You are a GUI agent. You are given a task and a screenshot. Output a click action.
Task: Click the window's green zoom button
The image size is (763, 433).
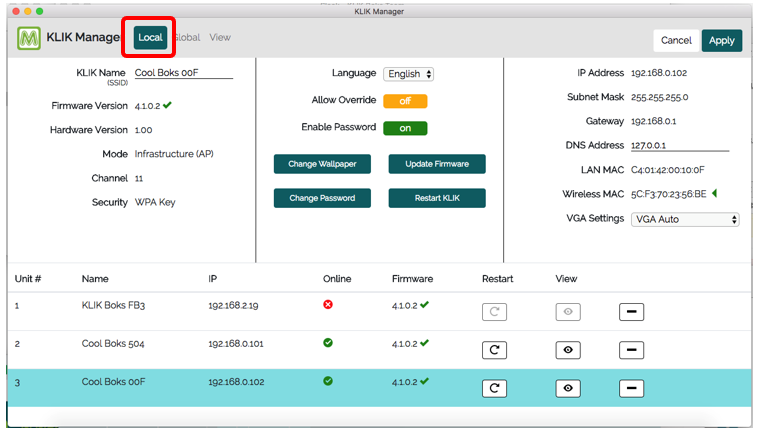39,11
